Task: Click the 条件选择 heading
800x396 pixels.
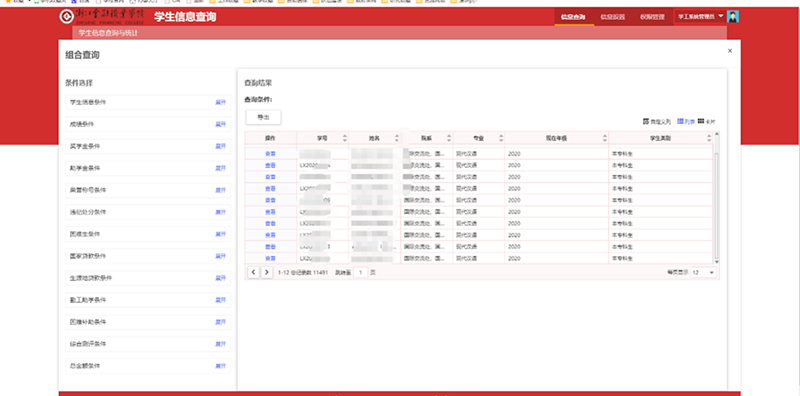Action: click(x=79, y=83)
